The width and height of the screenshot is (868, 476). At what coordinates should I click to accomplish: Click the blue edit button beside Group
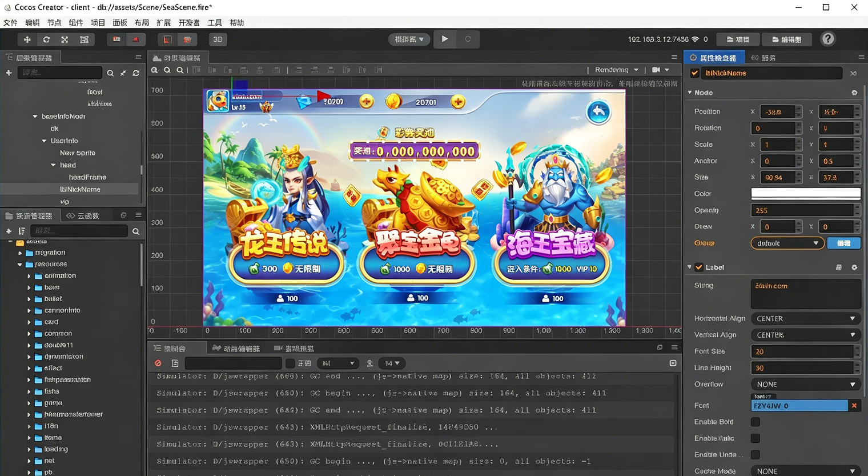tap(843, 243)
